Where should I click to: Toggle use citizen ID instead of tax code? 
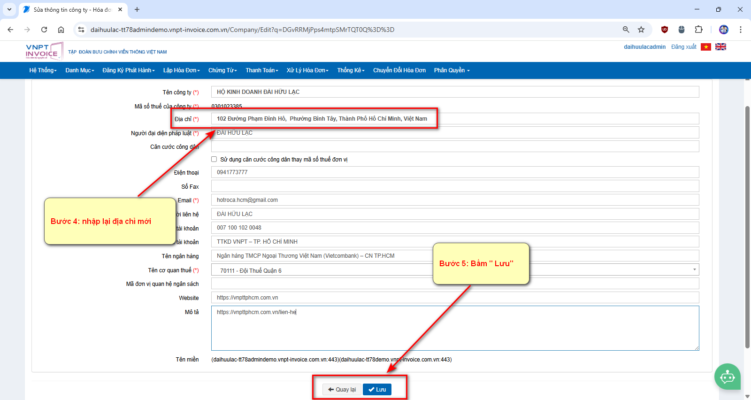tap(214, 159)
